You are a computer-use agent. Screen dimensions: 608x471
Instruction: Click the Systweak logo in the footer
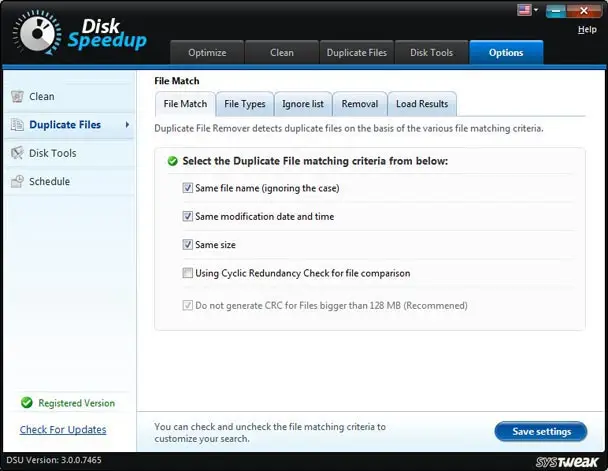[x=567, y=462]
